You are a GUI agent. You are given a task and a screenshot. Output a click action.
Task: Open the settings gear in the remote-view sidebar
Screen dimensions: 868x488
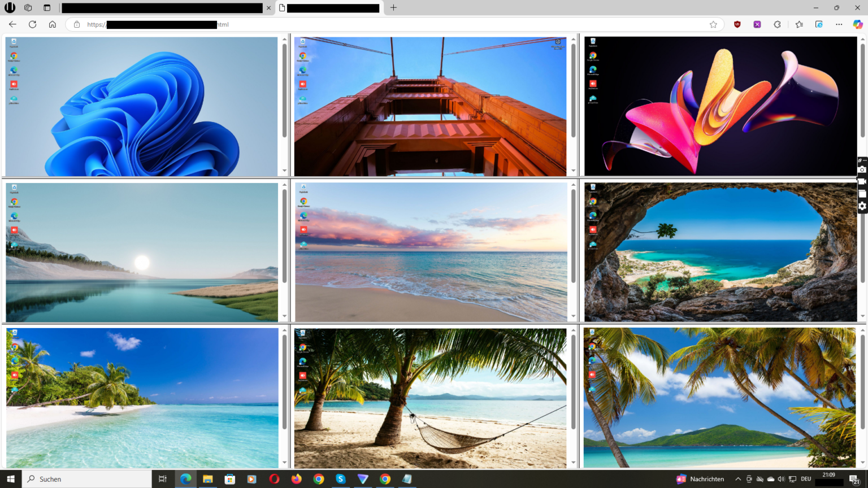[862, 206]
